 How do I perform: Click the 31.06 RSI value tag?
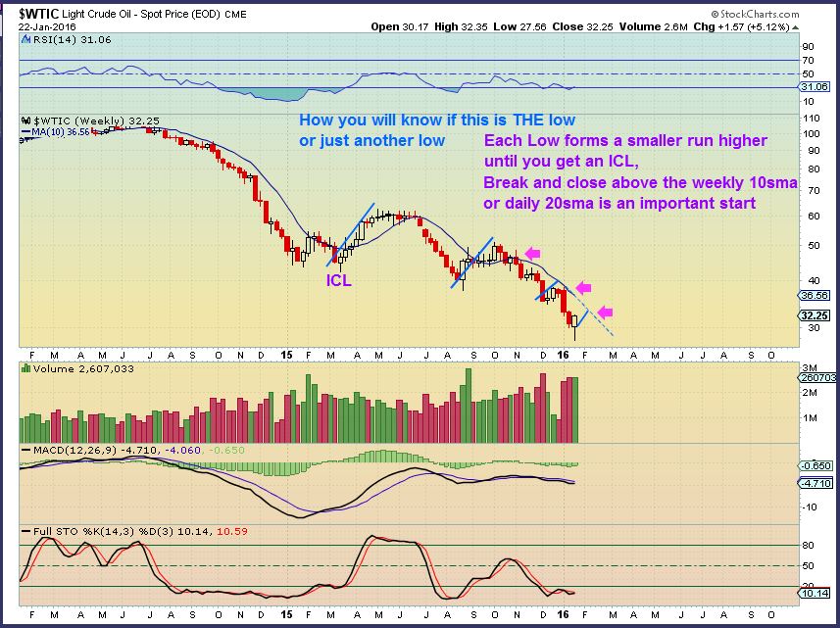pos(817,86)
